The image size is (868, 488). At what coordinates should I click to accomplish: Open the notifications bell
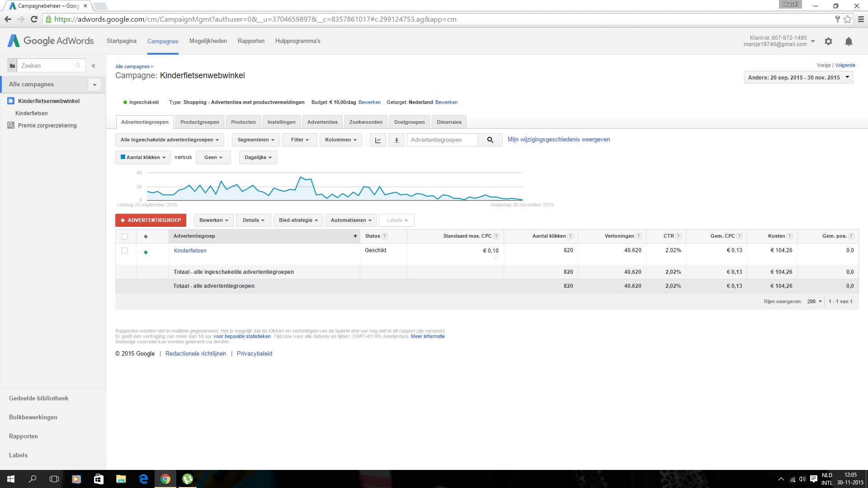click(849, 41)
